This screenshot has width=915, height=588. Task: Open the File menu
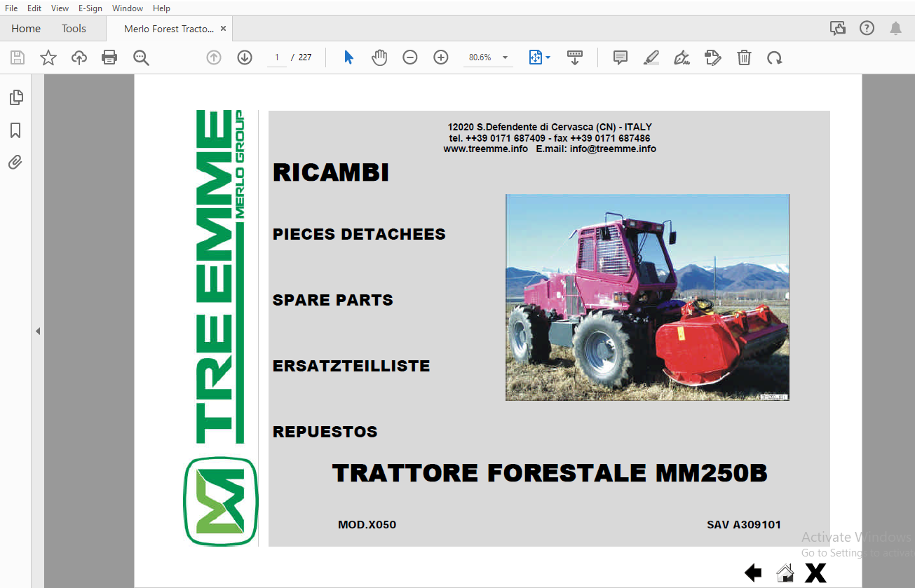[11, 8]
